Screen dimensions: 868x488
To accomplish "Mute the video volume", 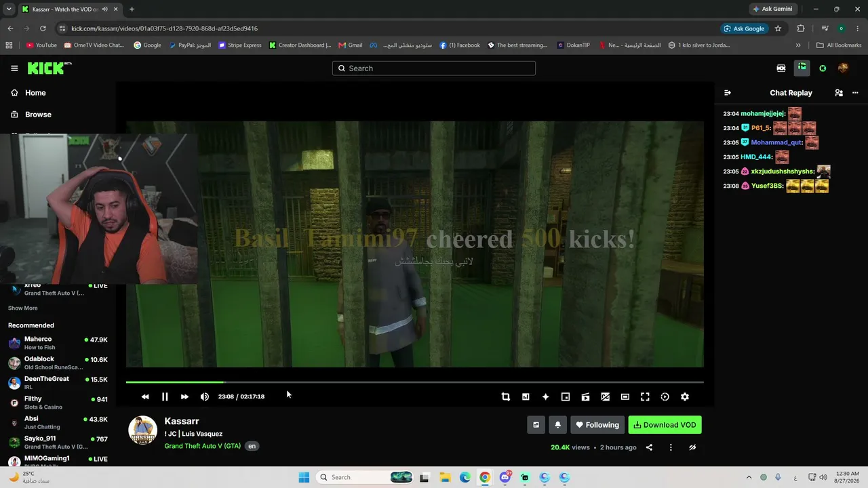I will [x=205, y=396].
